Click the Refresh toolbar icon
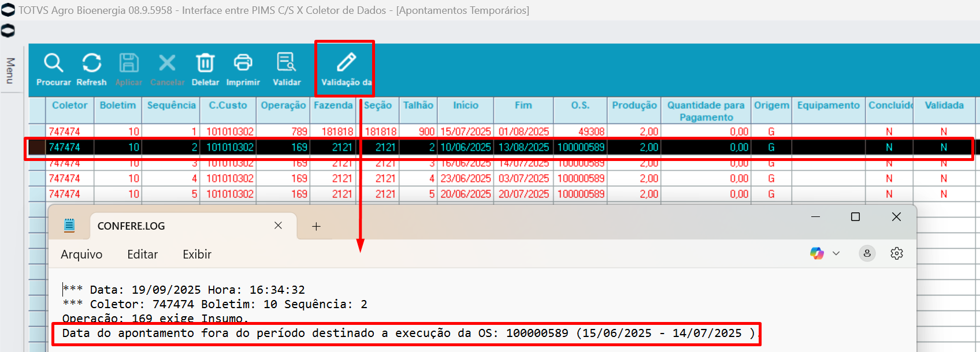This screenshot has height=352, width=980. pos(91,62)
